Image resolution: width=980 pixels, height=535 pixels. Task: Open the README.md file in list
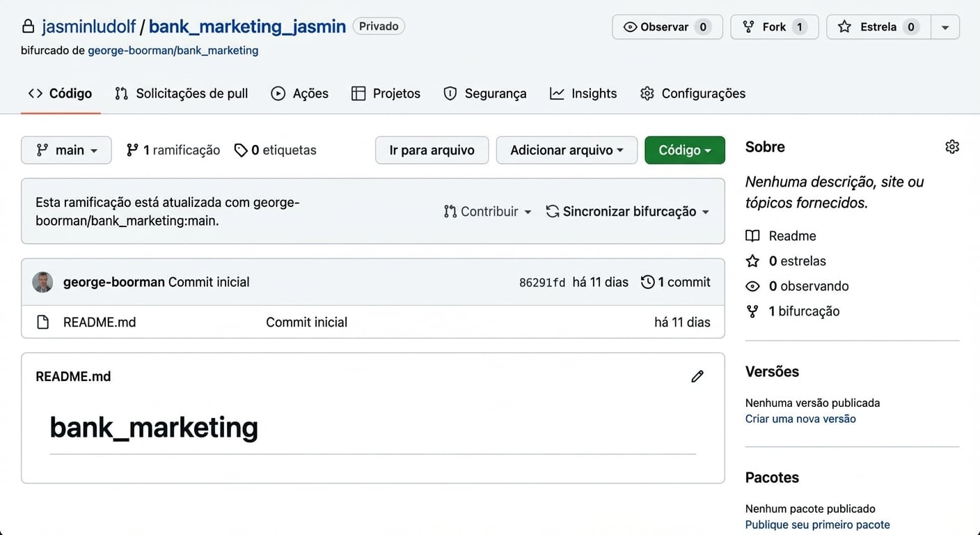click(x=100, y=322)
